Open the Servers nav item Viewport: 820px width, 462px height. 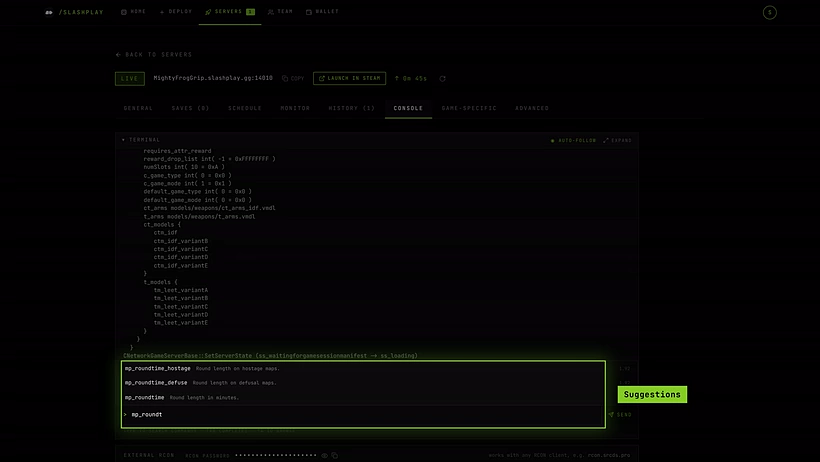click(230, 12)
